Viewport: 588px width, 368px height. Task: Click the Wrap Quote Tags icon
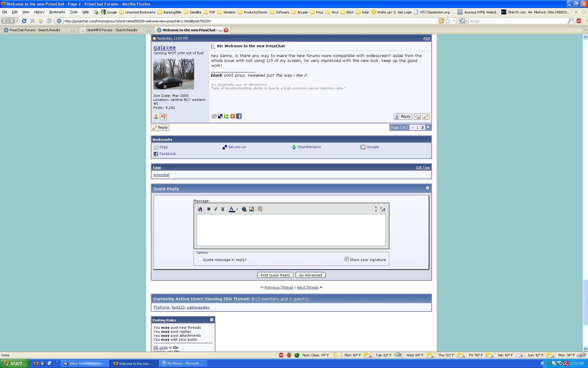pyautogui.click(x=260, y=209)
